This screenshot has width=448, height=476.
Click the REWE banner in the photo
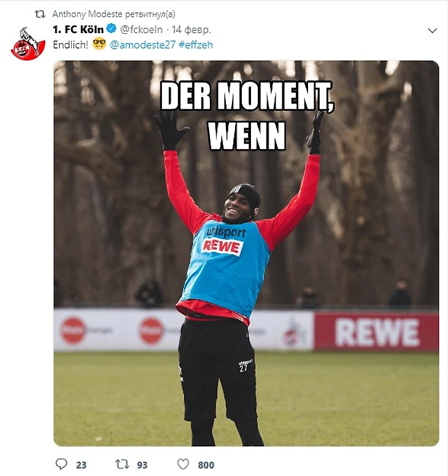coord(377,332)
